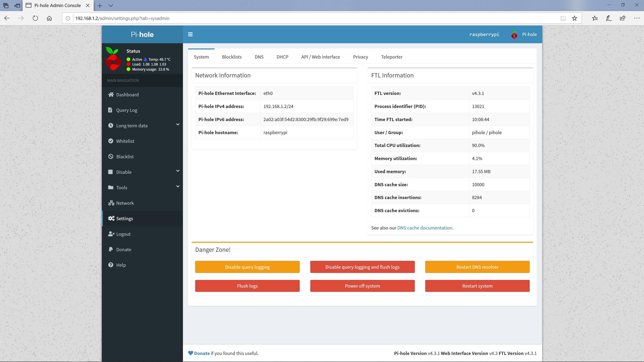Image resolution: width=644 pixels, height=362 pixels.
Task: Click the Help question mark icon
Action: pos(110,265)
